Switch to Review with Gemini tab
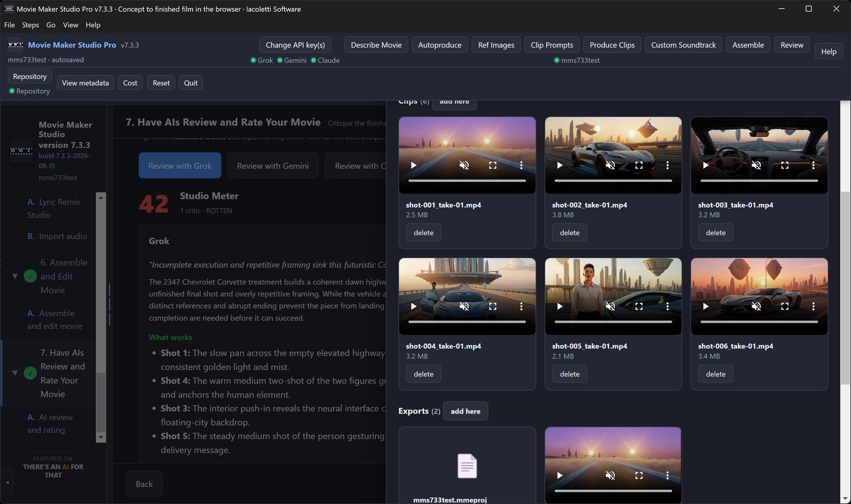This screenshot has width=851, height=504. (x=273, y=166)
